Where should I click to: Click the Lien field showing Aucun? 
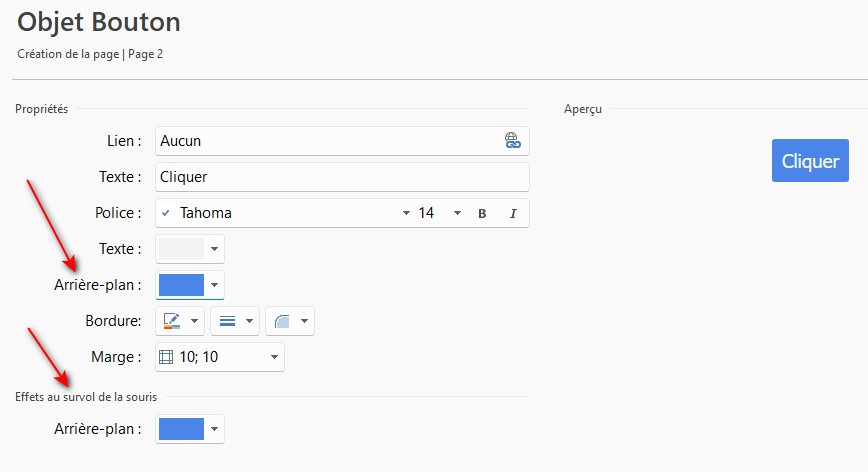point(328,141)
